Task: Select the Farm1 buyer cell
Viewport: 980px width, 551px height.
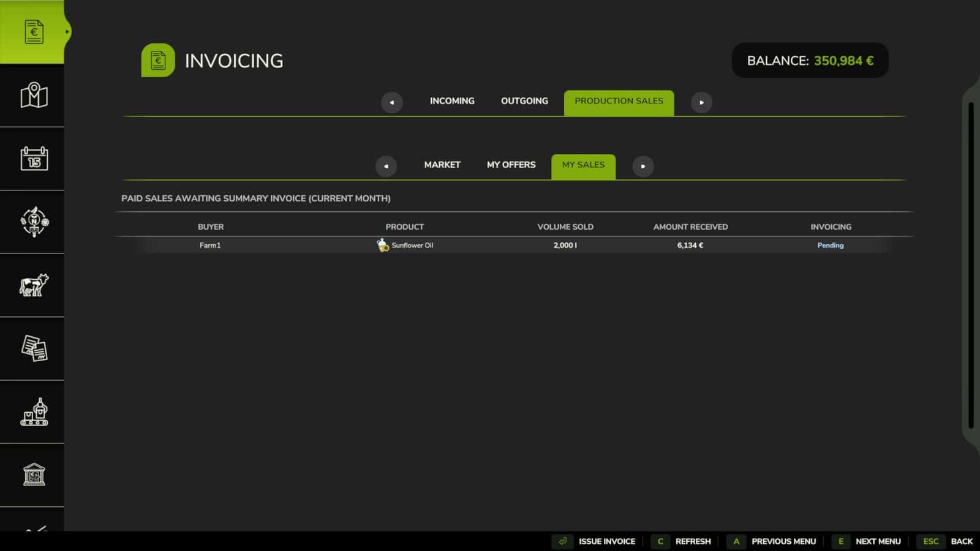Action: tap(210, 245)
